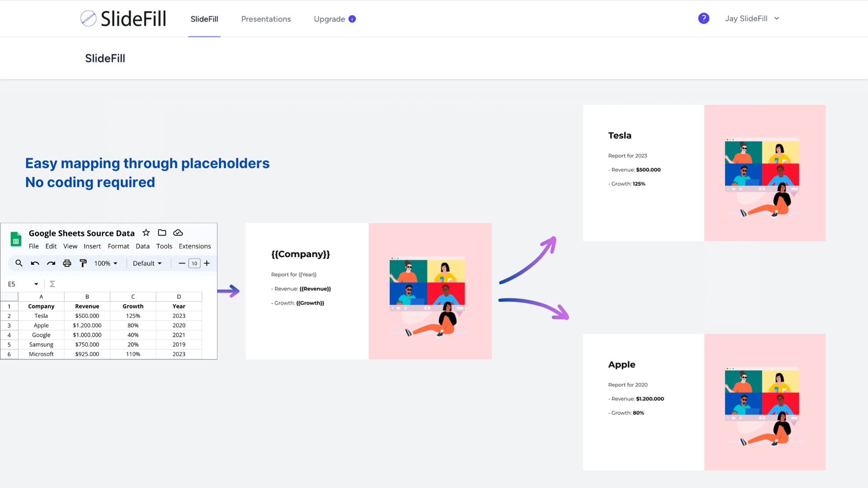
Task: Star the Google Sheets Source Data document
Action: click(x=146, y=233)
